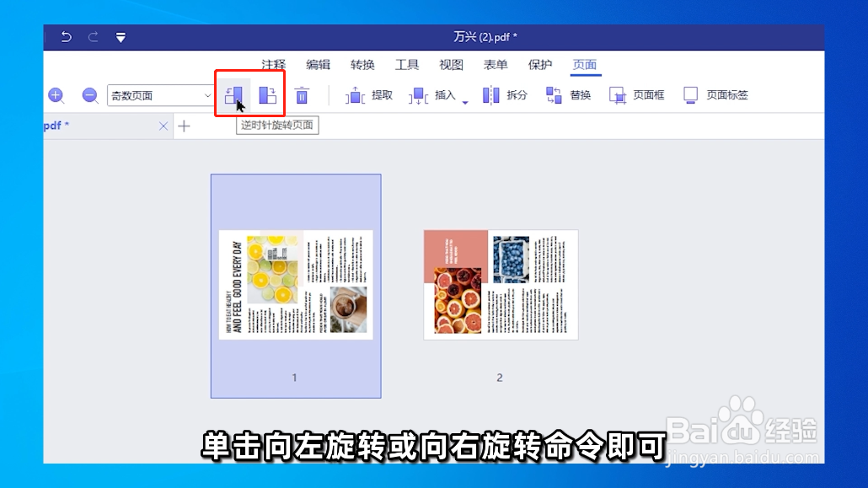The width and height of the screenshot is (868, 488).
Task: Open the flag menu in the title bar
Action: tap(121, 37)
